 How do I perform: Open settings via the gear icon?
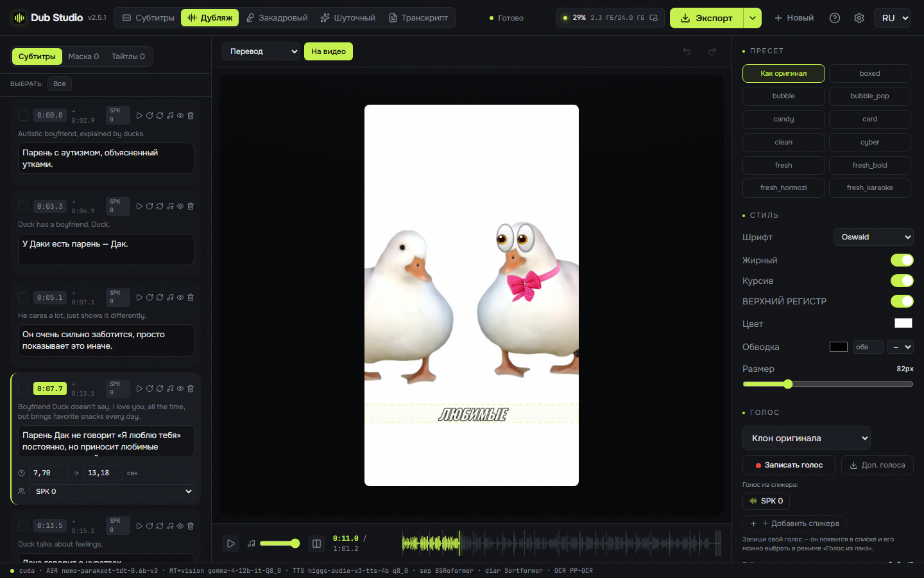pos(859,18)
